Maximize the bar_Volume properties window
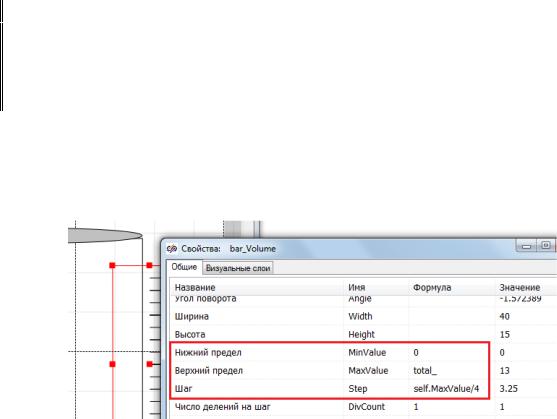 546,245
